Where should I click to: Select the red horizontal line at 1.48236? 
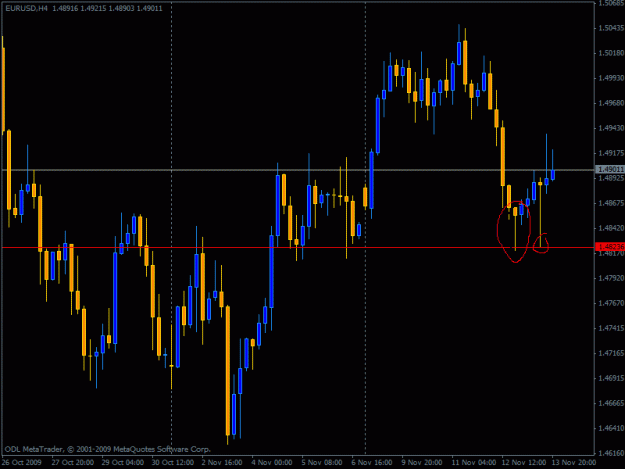[298, 247]
